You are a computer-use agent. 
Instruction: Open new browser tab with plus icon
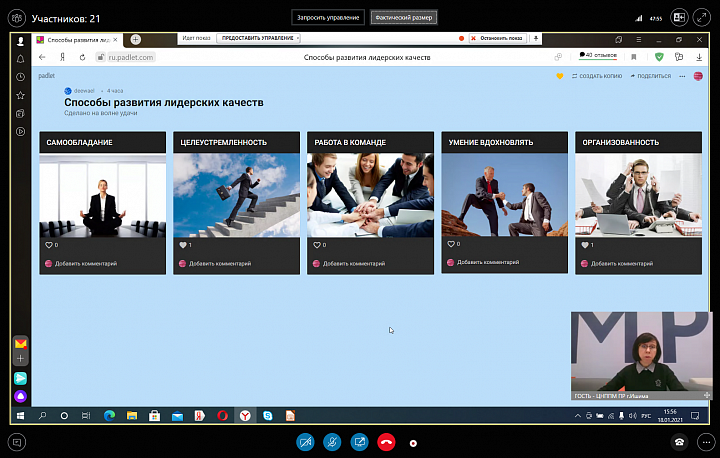coord(136,39)
